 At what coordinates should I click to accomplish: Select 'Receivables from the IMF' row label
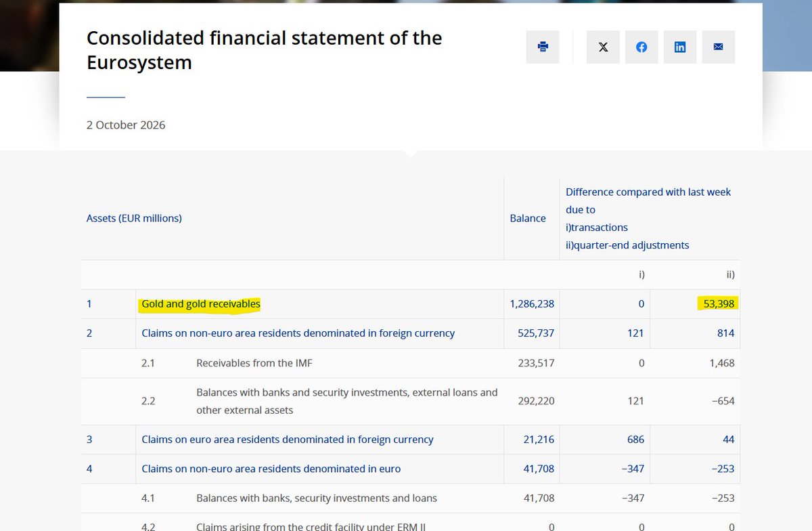[x=254, y=363]
